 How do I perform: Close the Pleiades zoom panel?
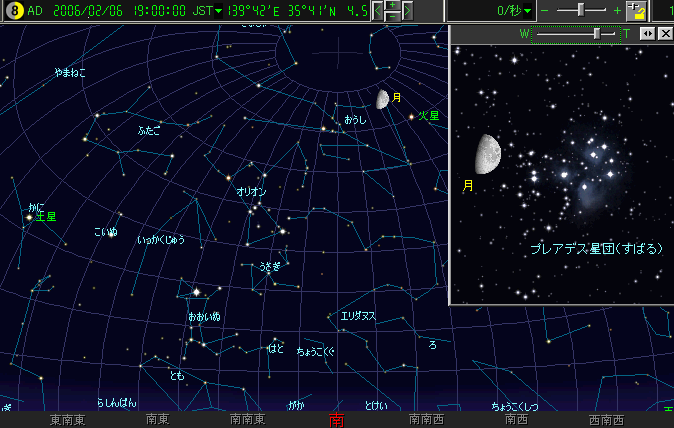(x=665, y=34)
